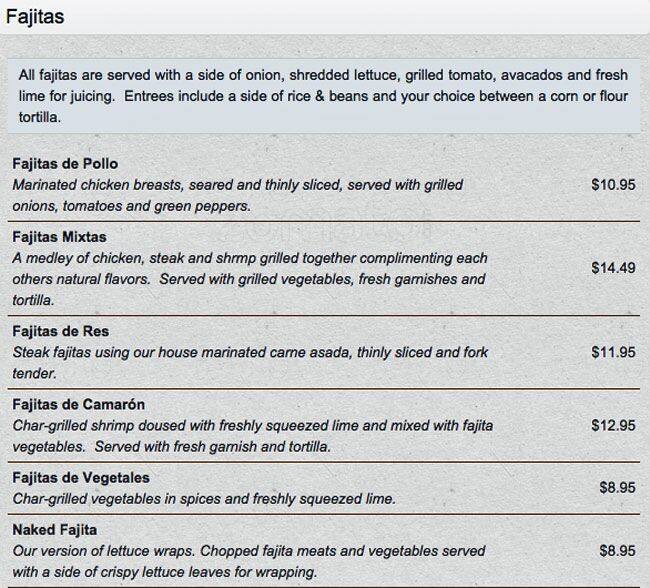Screen dimensions: 650x588
Task: Select the Fajitas de Res title
Action: pyautogui.click(x=60, y=331)
